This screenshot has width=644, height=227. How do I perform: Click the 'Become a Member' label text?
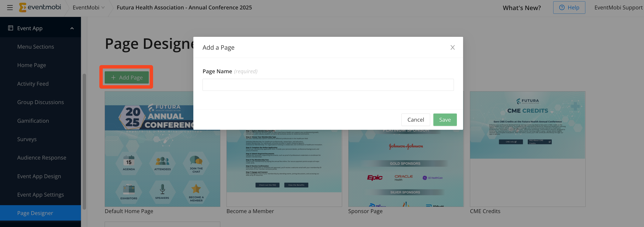(250, 211)
